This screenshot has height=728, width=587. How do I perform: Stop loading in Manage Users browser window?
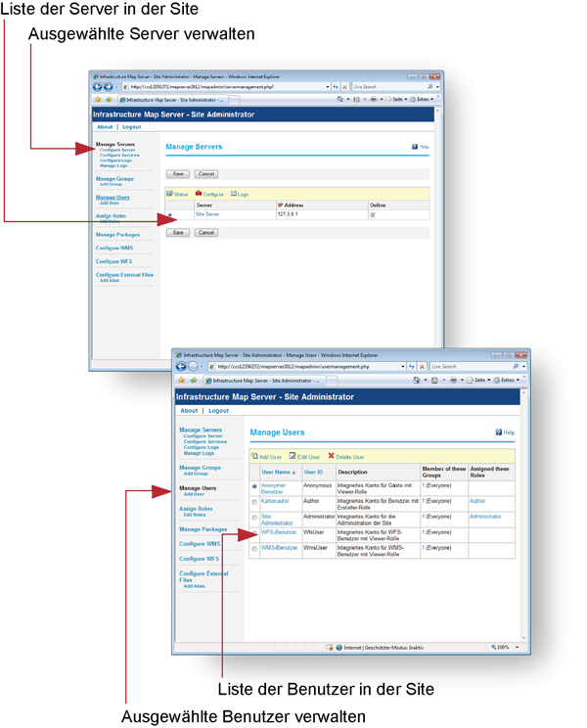[422, 366]
